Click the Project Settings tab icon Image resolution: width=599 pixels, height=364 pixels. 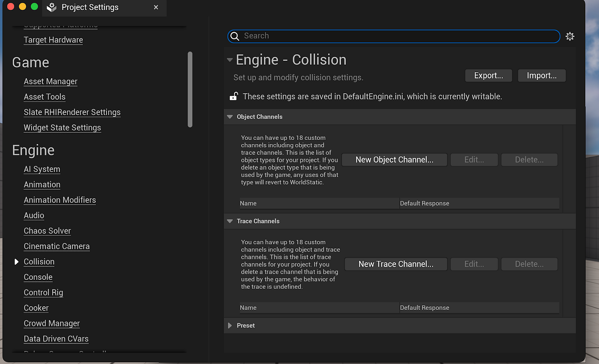pyautogui.click(x=52, y=7)
